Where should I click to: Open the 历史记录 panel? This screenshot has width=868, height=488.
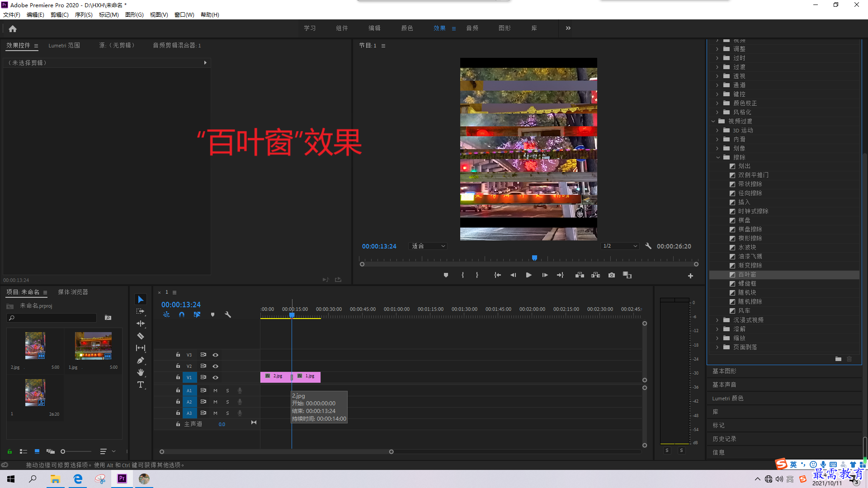click(724, 439)
